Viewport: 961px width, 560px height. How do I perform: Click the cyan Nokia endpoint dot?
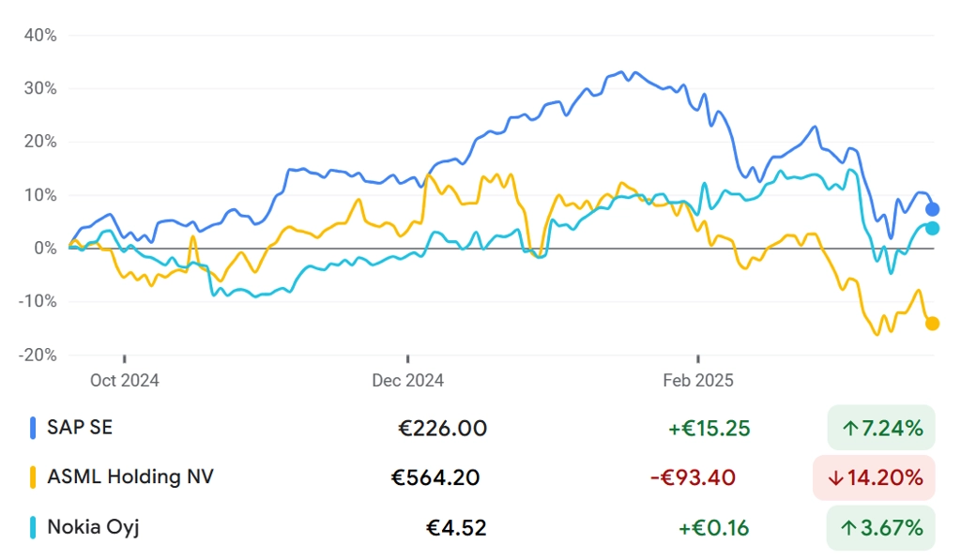click(x=932, y=228)
